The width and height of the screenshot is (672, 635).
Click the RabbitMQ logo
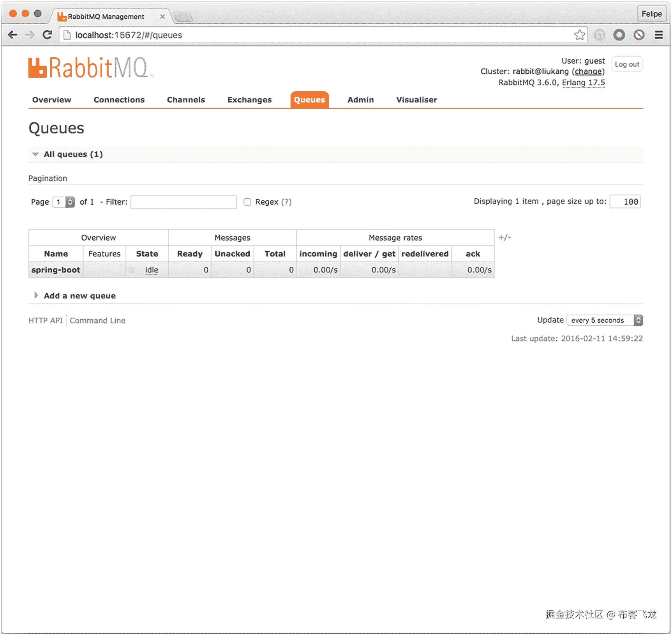[x=91, y=68]
